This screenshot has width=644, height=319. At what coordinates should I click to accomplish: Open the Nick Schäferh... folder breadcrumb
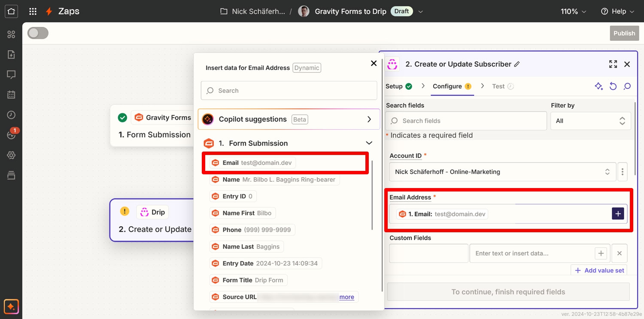(x=252, y=12)
